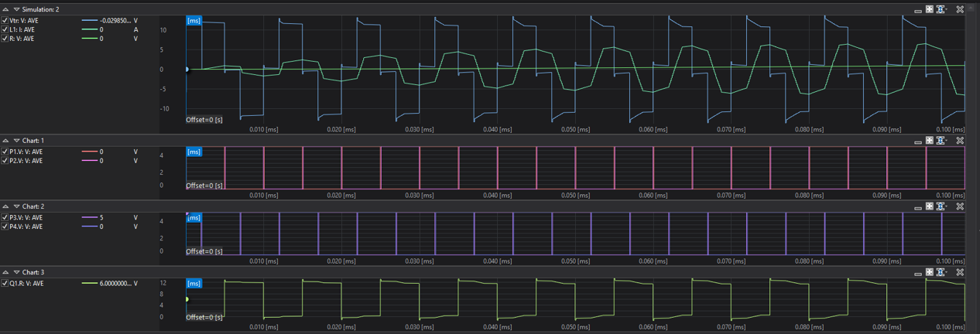980x334 pixels.
Task: Fit all in Simulation: 2 chart
Action: (x=930, y=9)
